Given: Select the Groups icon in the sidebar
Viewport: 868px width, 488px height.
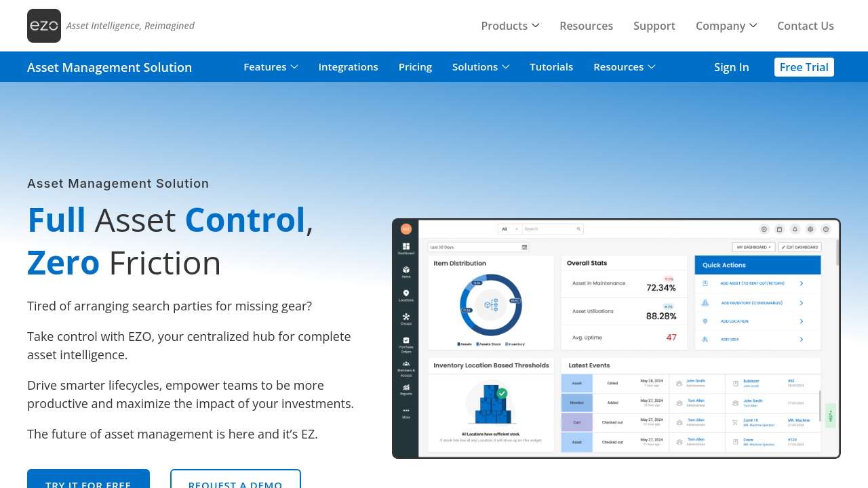Looking at the screenshot, I should pyautogui.click(x=406, y=318).
